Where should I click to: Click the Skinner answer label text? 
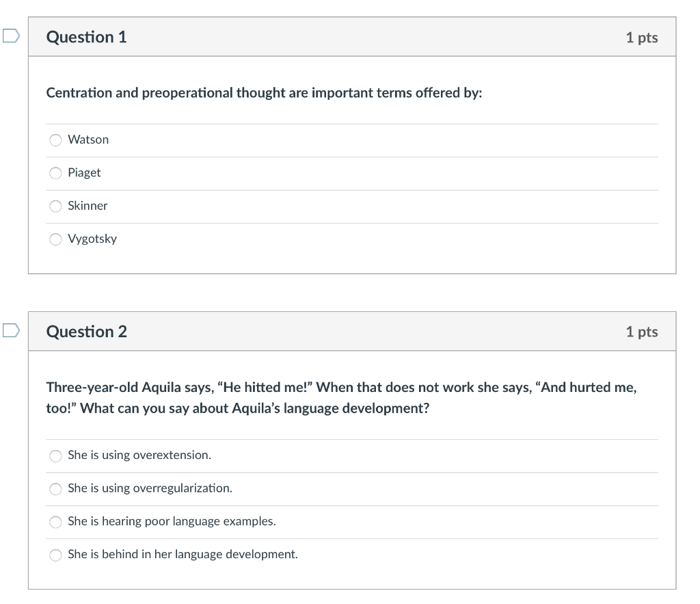coord(87,205)
